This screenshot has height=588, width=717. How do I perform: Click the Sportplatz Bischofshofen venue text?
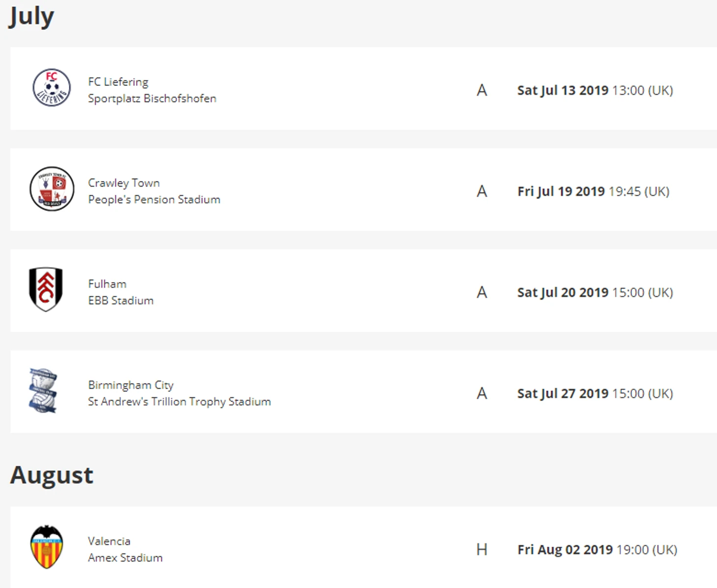click(x=152, y=98)
